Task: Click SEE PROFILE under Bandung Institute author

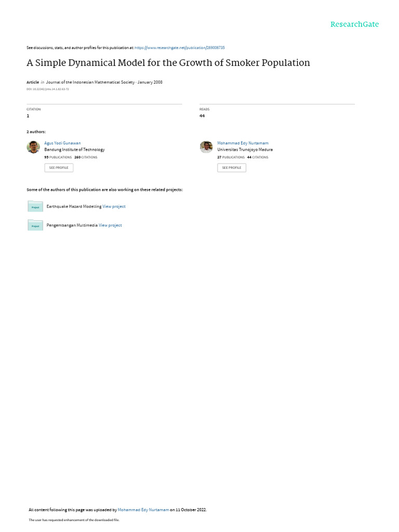Action: 59,168
